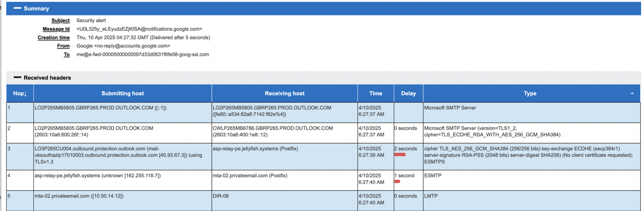This screenshot has width=644, height=211.
Task: Click the Time column header
Action: [376, 93]
